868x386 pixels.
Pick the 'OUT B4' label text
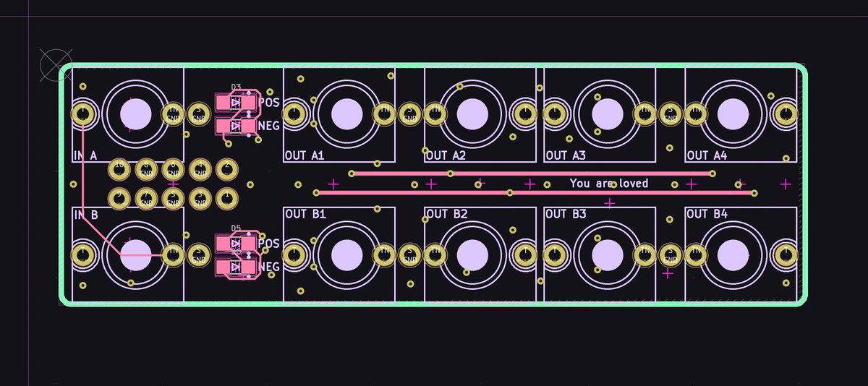click(707, 215)
